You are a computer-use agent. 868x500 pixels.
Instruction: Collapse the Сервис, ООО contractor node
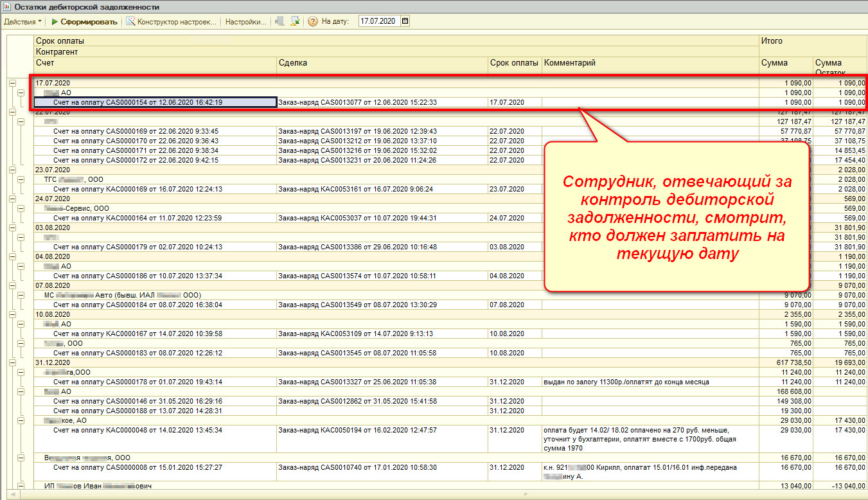(21, 208)
